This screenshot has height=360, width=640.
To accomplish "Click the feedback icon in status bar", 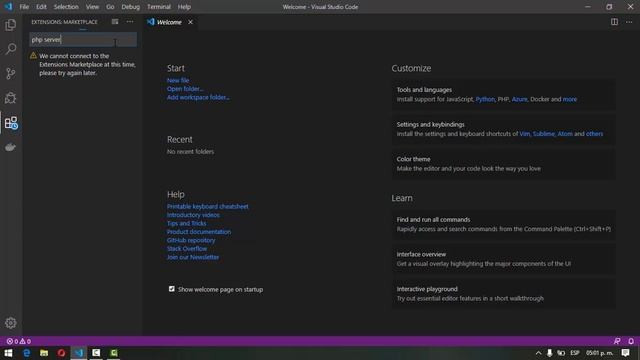I will pos(617,341).
